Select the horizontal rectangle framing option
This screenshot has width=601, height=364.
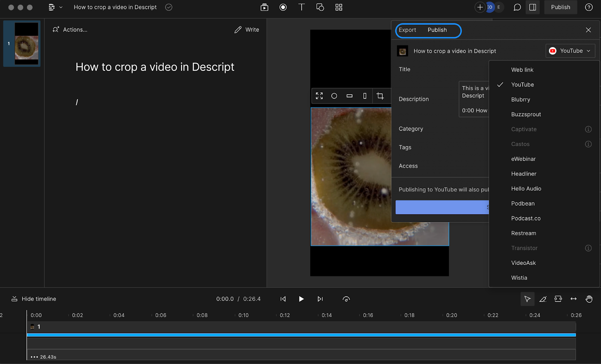[x=349, y=96]
